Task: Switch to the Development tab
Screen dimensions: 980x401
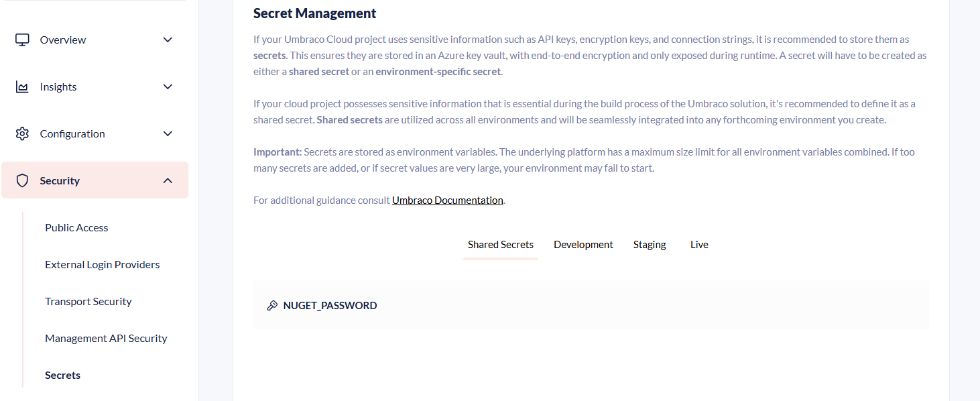Action: coord(583,245)
